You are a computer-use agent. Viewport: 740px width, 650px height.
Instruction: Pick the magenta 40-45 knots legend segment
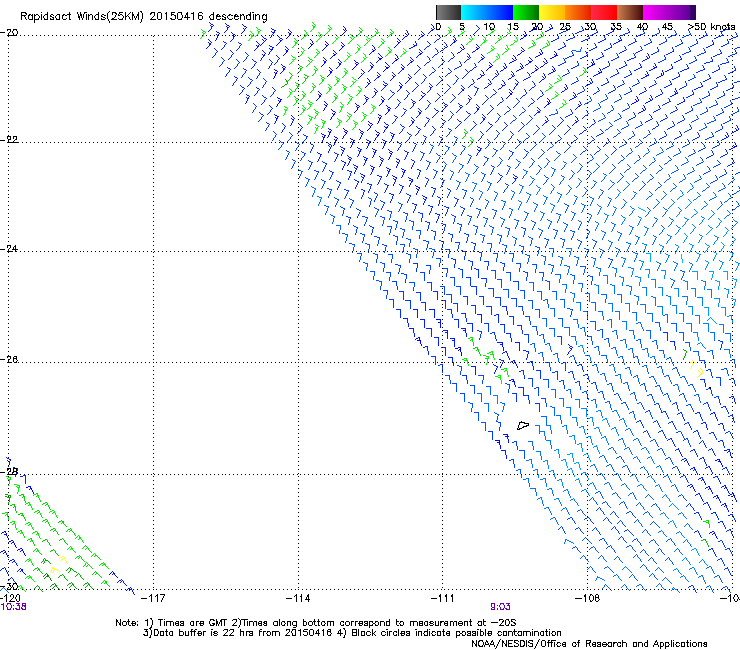pyautogui.click(x=656, y=12)
